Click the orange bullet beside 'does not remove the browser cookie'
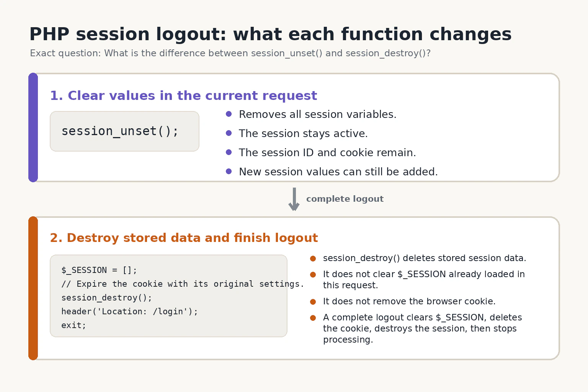Image resolution: width=588 pixels, height=392 pixels. [x=313, y=302]
